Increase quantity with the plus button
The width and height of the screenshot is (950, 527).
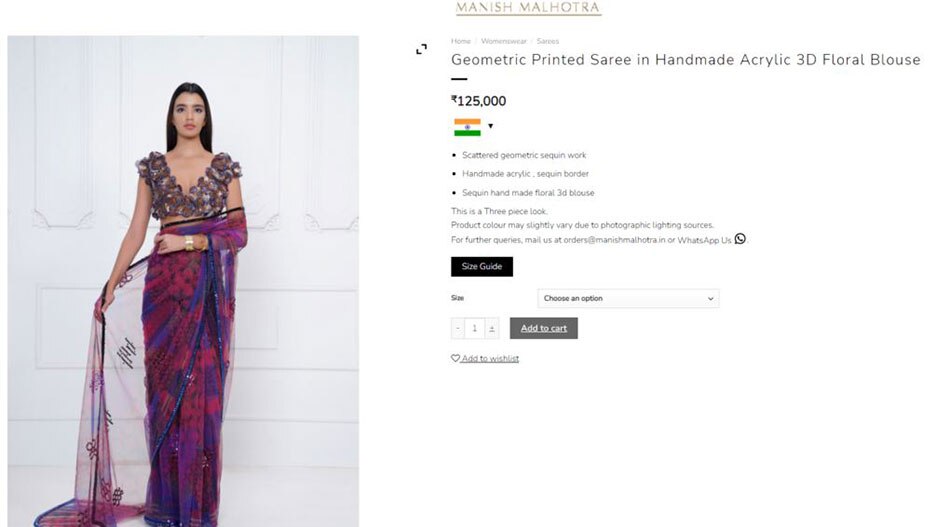click(491, 328)
